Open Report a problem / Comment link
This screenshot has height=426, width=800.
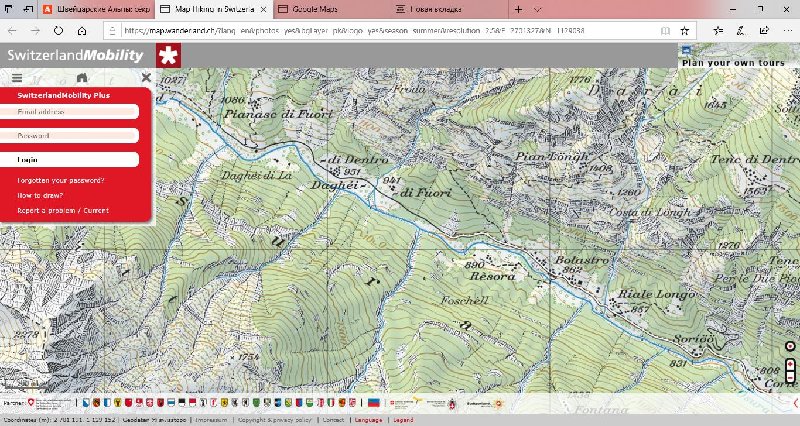[x=63, y=210]
